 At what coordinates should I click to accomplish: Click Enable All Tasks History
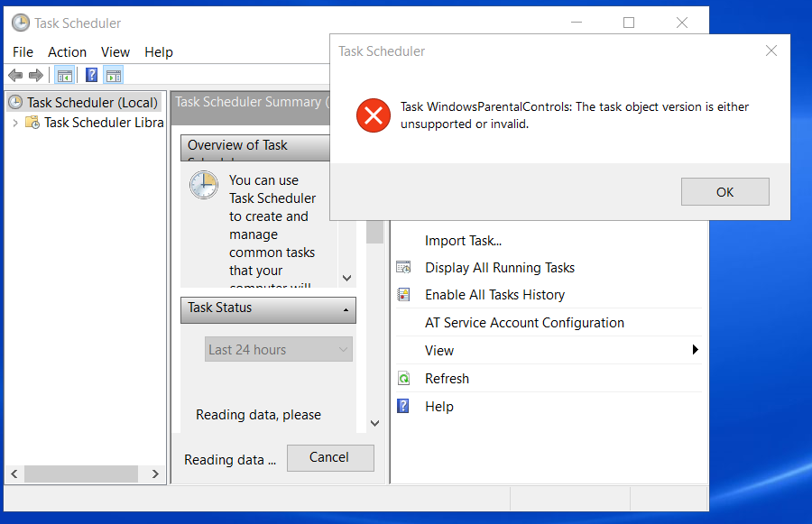coord(494,294)
